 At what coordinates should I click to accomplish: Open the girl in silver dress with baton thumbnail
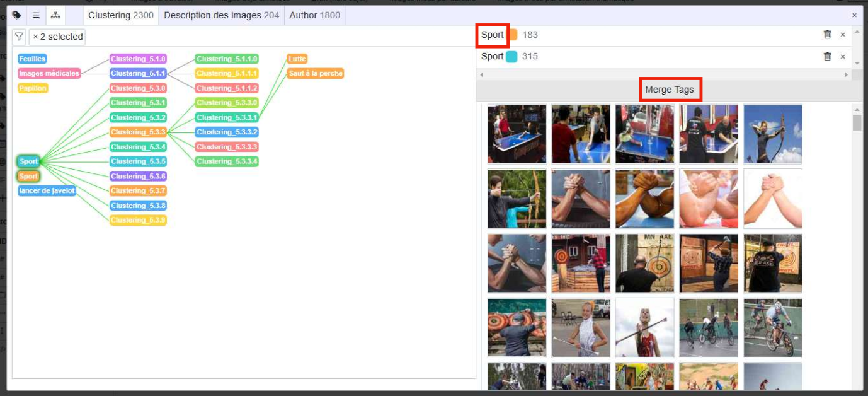coord(581,327)
